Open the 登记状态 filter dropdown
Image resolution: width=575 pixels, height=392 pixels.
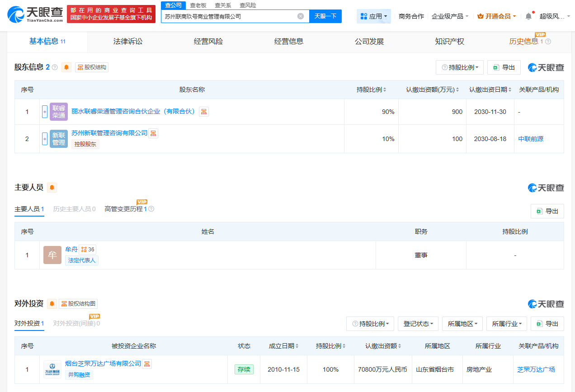coord(418,323)
